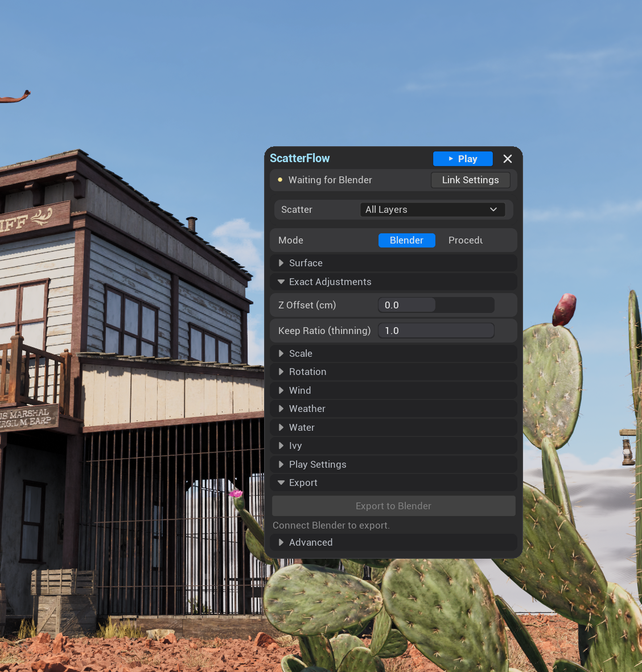Expand the Water section
642x672 pixels.
393,428
